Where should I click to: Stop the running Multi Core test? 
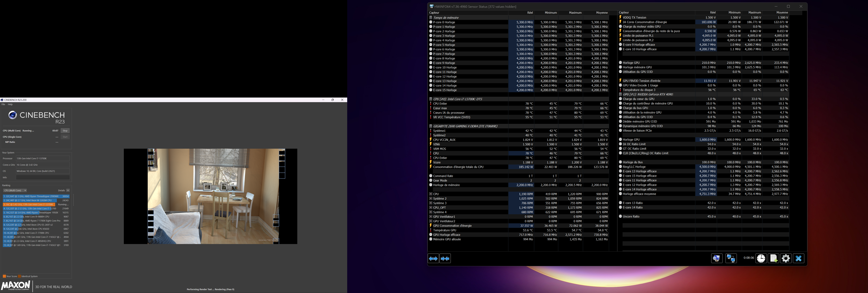pos(65,131)
